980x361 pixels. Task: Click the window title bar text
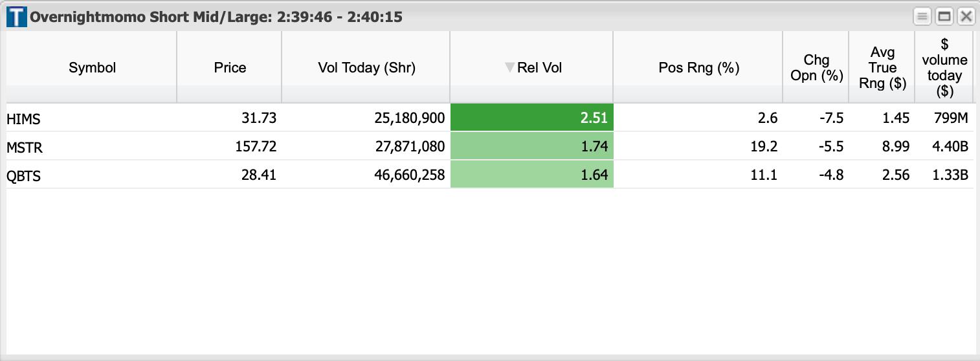pos(216,17)
